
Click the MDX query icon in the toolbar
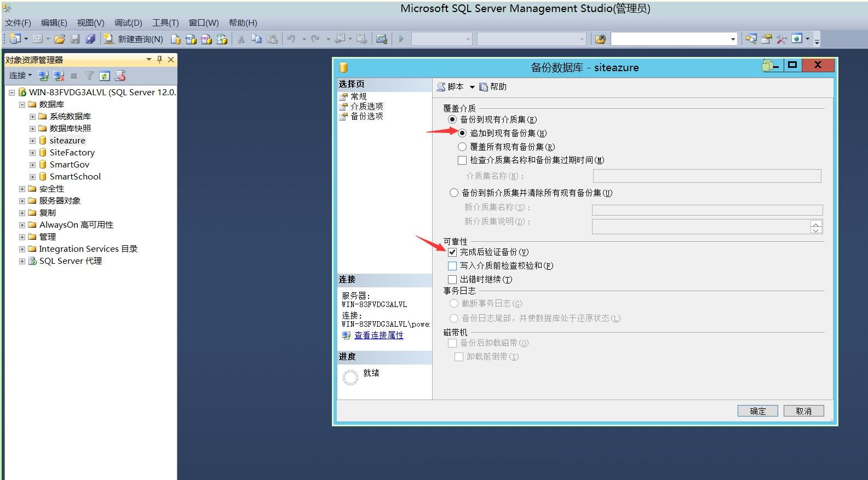[191, 39]
